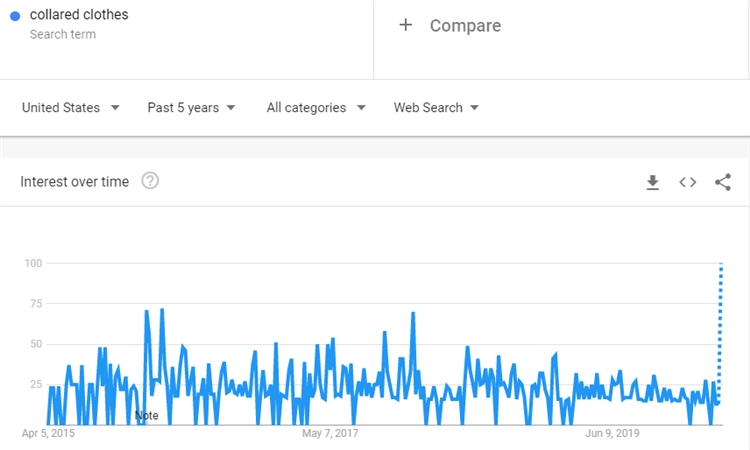This screenshot has height=450, width=750.
Task: Click the dotted partial-data line at chart end
Action: coord(720,330)
